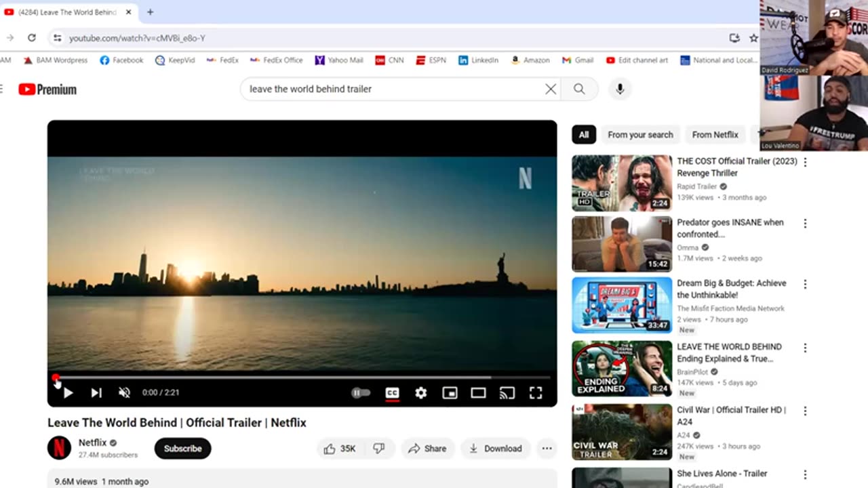Viewport: 868px width, 488px height.
Task: Open BAM Wordpress bookmark
Action: point(56,60)
